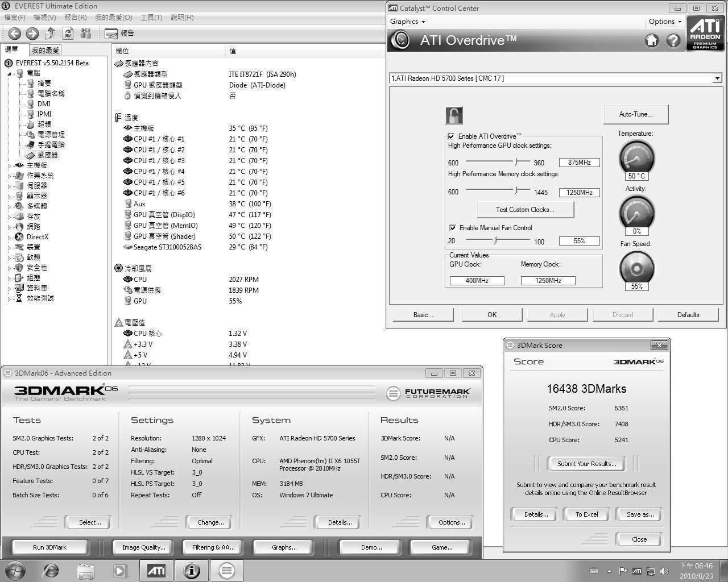The image size is (728, 582).
Task: Click Run 3DMark button
Action: pos(49,547)
